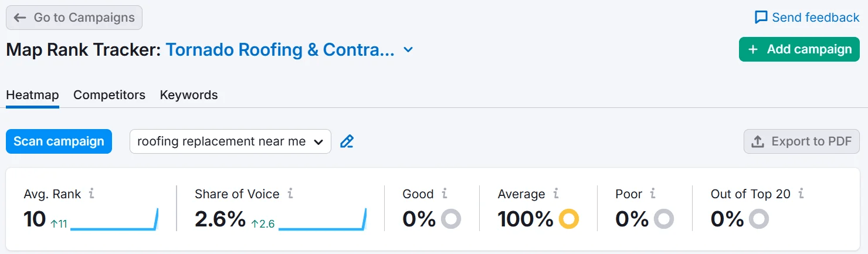Click the yellow Average 100% ring

click(x=568, y=219)
